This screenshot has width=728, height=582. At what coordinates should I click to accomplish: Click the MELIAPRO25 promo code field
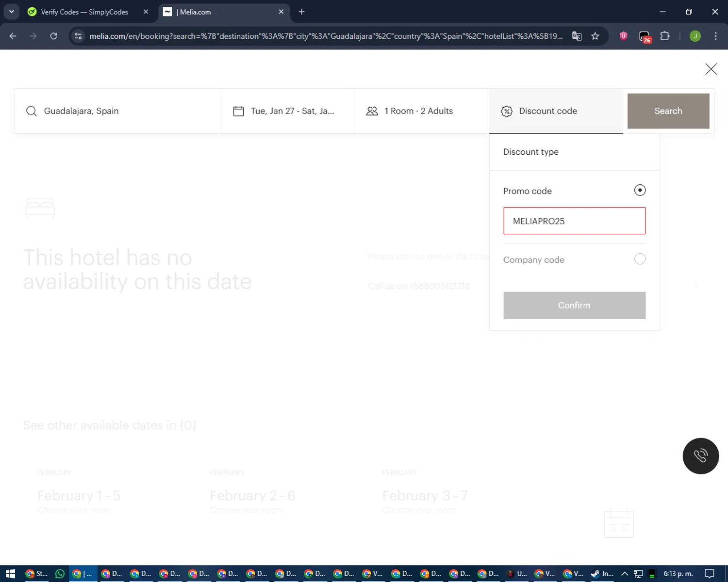click(575, 221)
